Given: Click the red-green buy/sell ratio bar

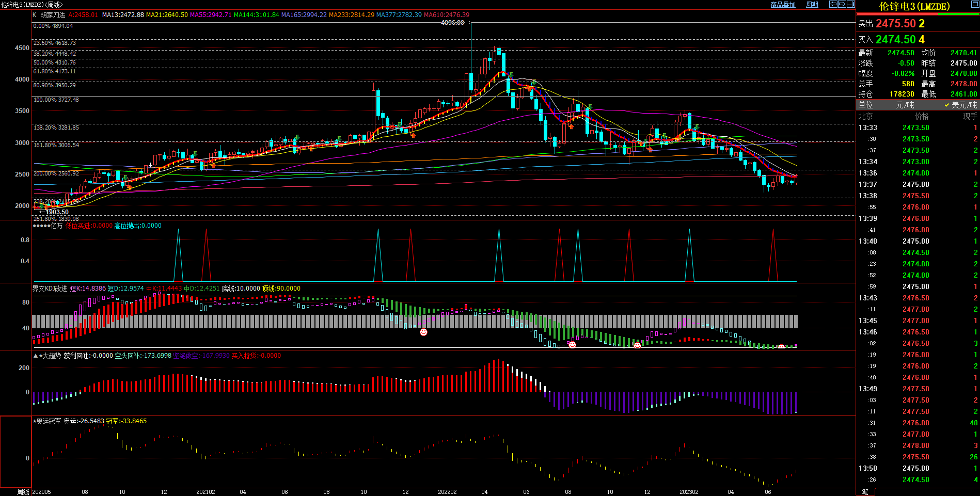Looking at the screenshot, I should (918, 14).
